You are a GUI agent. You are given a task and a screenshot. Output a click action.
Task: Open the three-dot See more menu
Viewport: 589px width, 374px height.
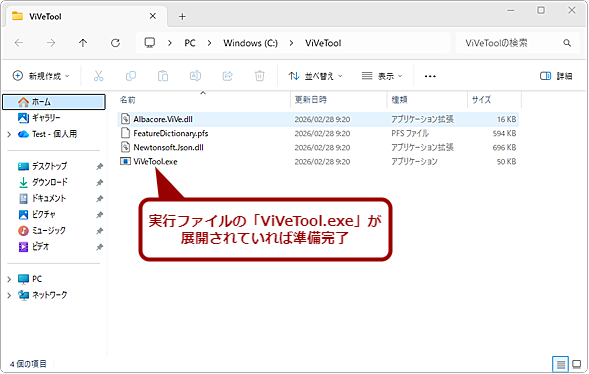click(x=430, y=76)
